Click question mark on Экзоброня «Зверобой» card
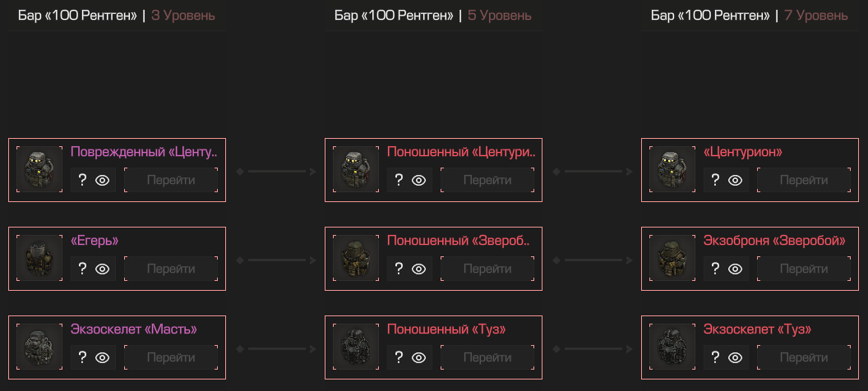This screenshot has height=391, width=868. [x=715, y=269]
